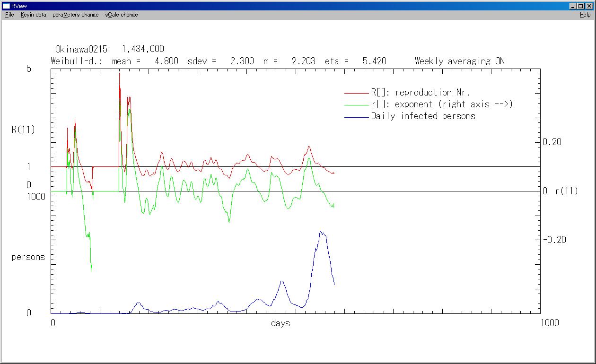Open the Help menu
Viewport: 596px width, 364px height.
(x=585, y=15)
